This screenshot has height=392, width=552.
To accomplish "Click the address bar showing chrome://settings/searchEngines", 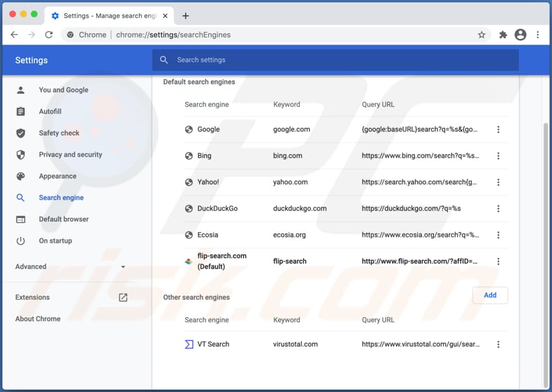I will click(275, 34).
